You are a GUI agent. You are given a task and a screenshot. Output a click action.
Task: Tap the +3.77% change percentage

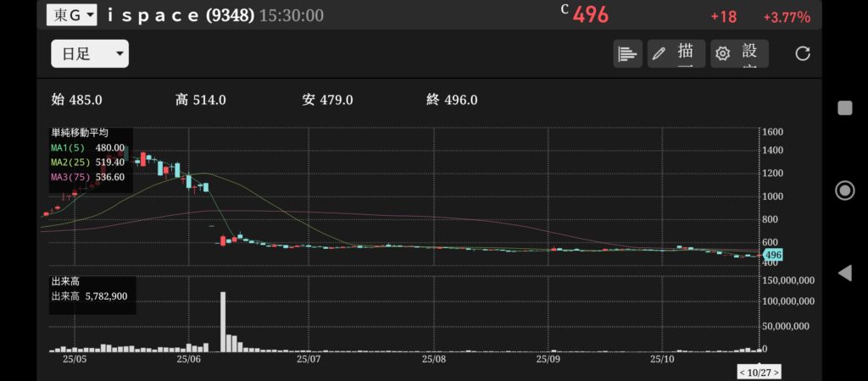[786, 17]
